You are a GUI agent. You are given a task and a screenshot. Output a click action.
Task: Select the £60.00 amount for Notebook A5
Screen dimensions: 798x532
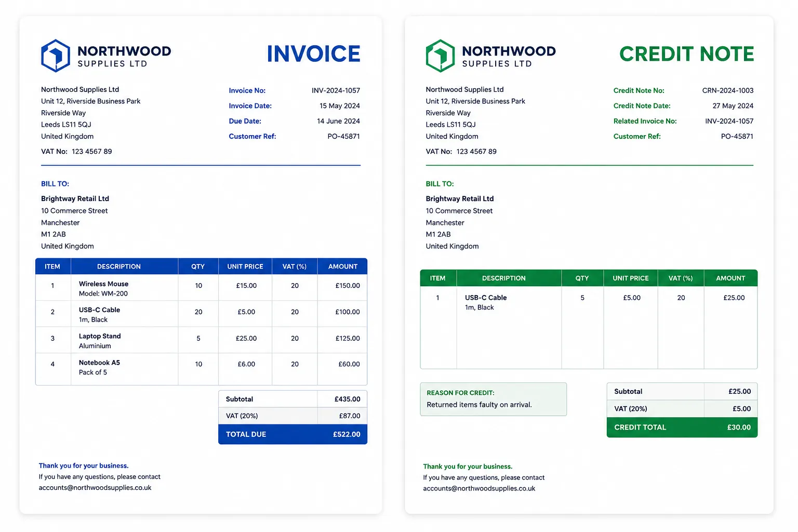coord(349,364)
